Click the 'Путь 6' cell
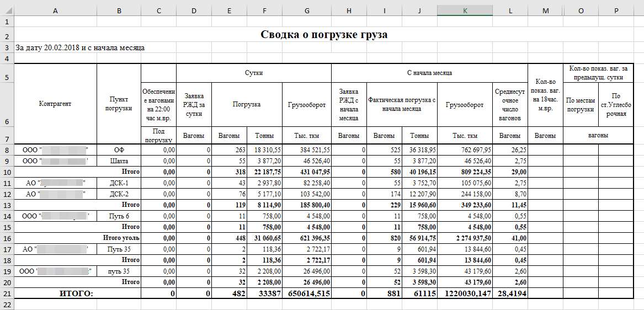This screenshot has width=644, height=310. pos(119,215)
